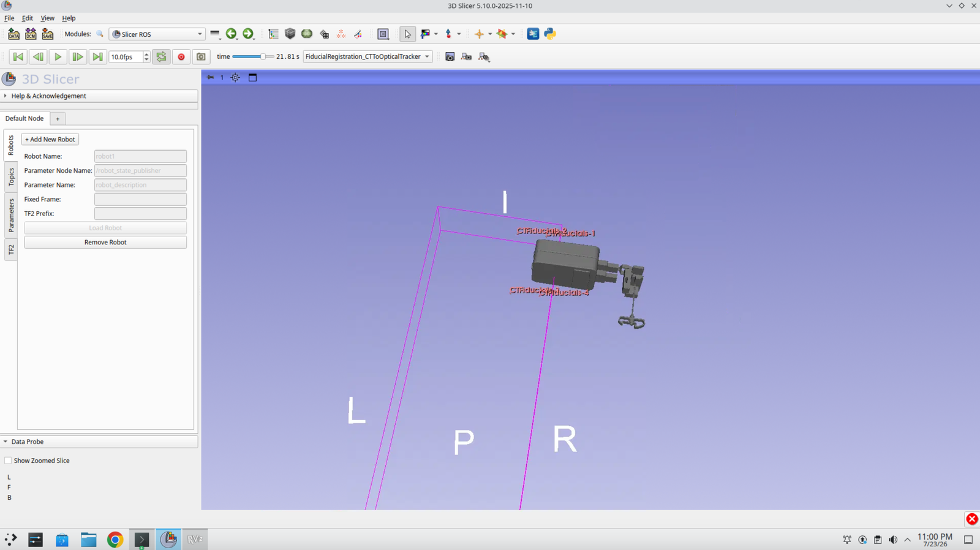Image resolution: width=980 pixels, height=550 pixels.
Task: Enable Show Zoomed Slice checkbox
Action: [x=8, y=461]
